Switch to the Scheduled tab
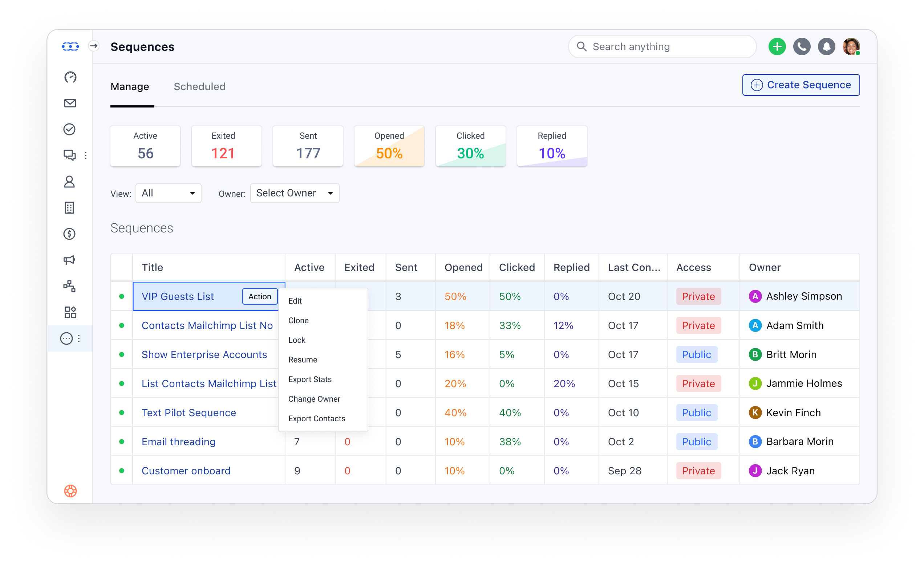The width and height of the screenshot is (924, 568). 199,86
